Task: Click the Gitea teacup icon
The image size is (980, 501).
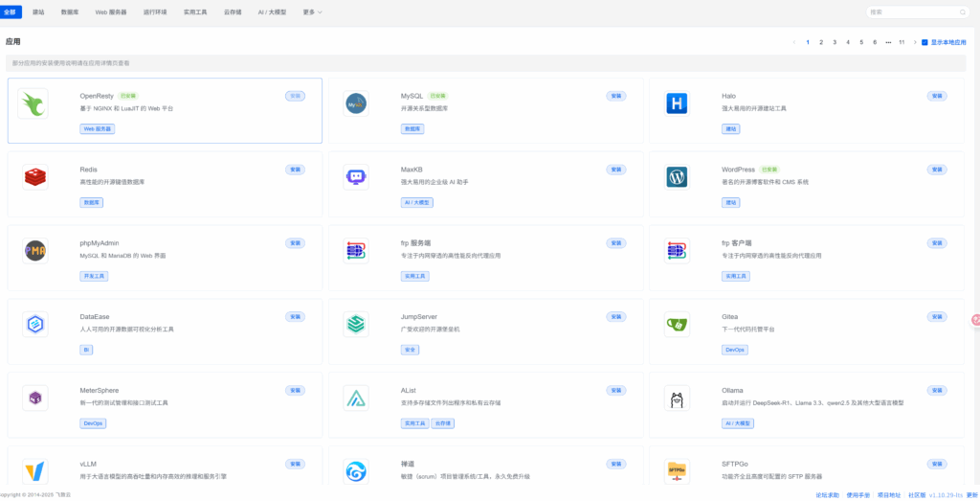Action: (677, 324)
